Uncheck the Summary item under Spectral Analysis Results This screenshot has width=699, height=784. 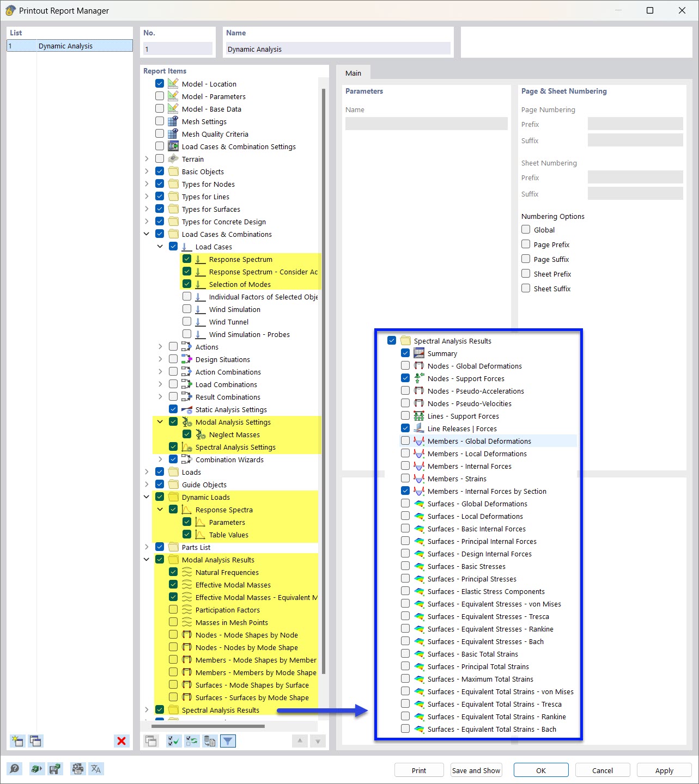pos(405,353)
